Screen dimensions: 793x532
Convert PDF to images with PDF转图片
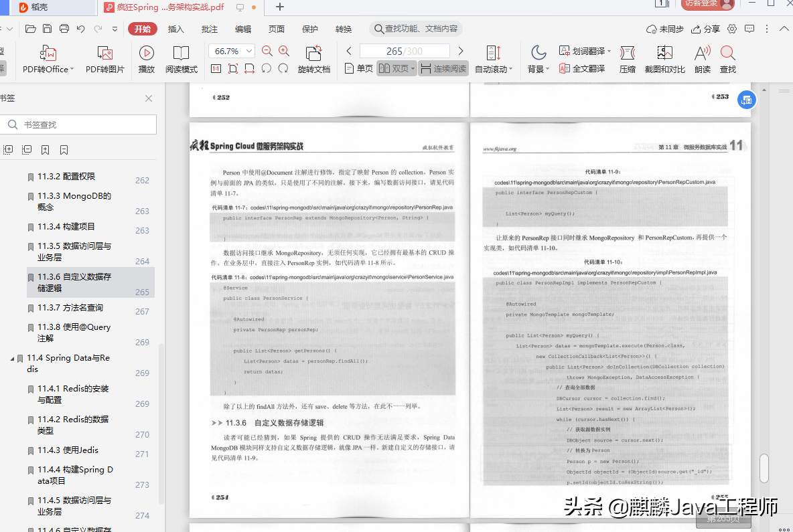coord(104,59)
